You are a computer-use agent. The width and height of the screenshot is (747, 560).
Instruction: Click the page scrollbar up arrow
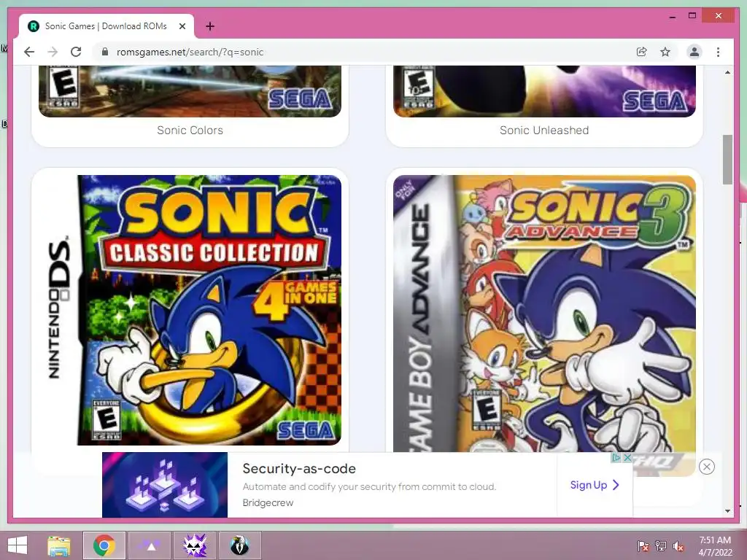point(727,72)
